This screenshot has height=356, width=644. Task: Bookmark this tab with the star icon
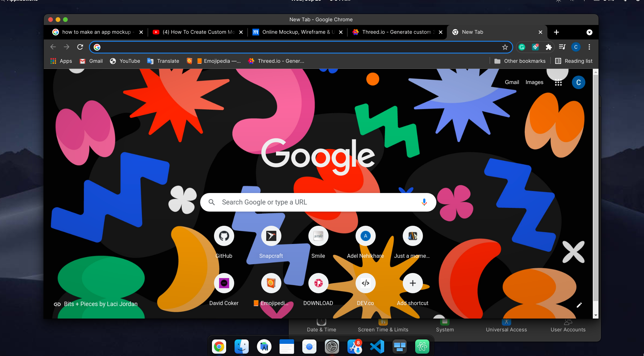[x=505, y=47]
